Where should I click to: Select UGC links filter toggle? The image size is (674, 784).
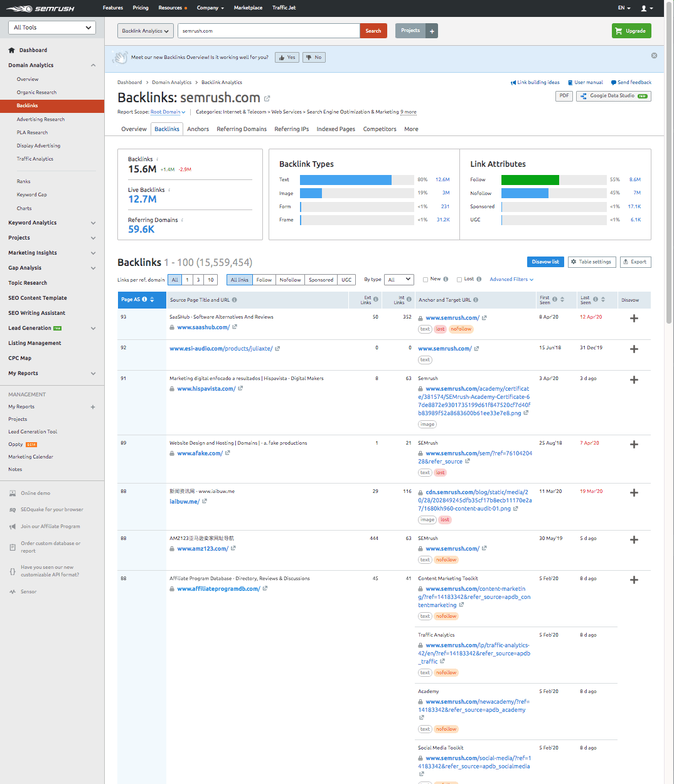[346, 280]
